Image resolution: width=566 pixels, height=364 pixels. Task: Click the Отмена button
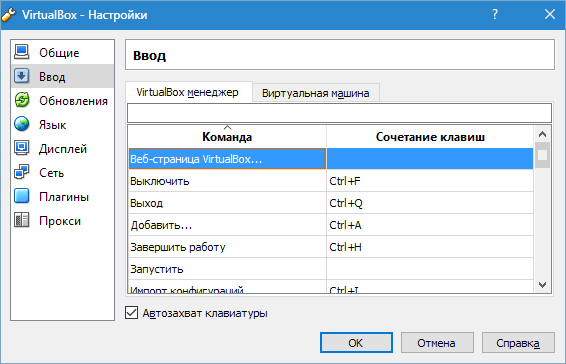(x=437, y=343)
